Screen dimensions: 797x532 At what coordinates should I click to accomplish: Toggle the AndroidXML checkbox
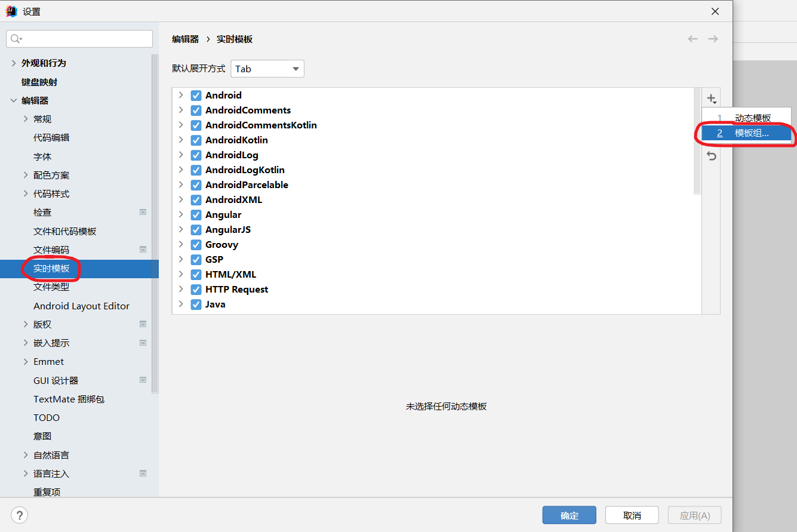pos(196,200)
